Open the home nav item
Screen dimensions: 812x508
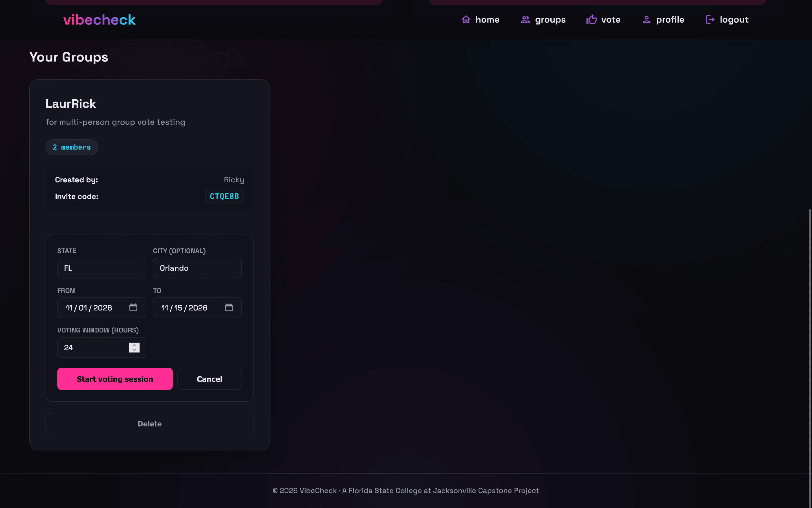(480, 19)
